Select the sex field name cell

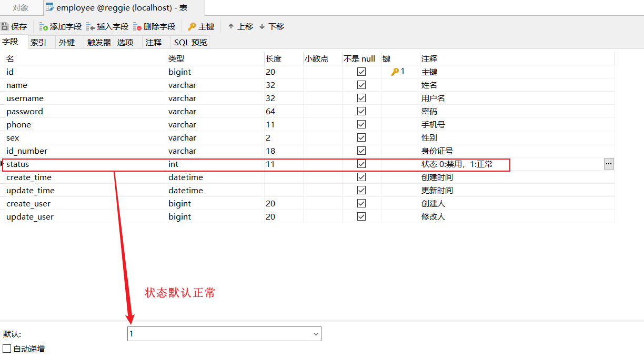click(86, 137)
